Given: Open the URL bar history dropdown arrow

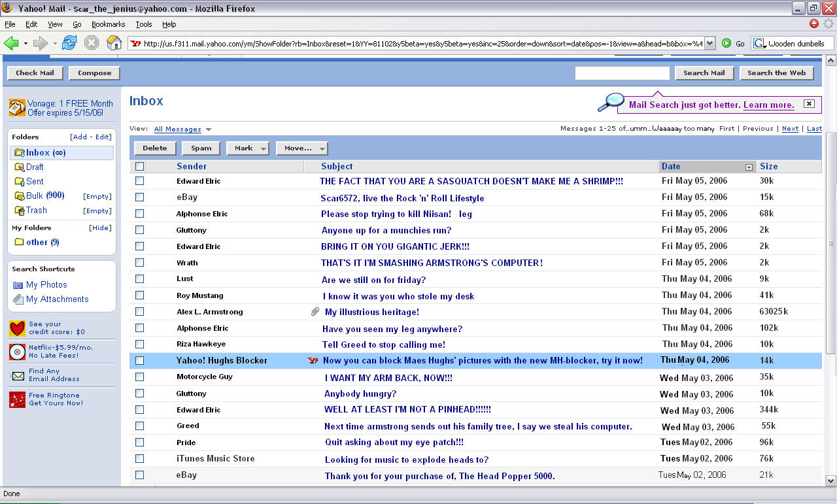Looking at the screenshot, I should click(x=710, y=43).
